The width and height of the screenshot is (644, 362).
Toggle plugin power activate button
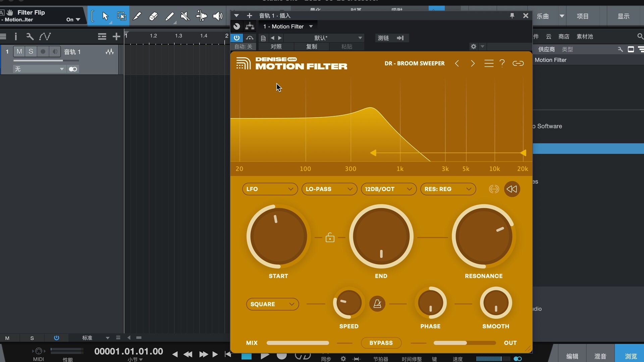237,38
